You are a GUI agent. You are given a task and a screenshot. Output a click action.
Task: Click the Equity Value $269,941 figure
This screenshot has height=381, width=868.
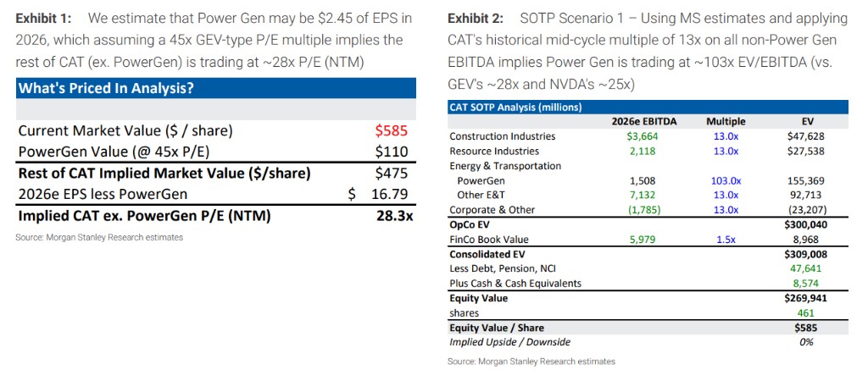(x=804, y=298)
